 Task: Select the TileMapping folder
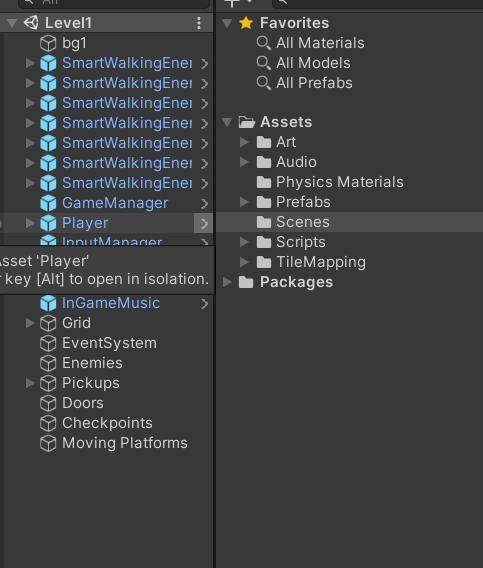coord(321,262)
